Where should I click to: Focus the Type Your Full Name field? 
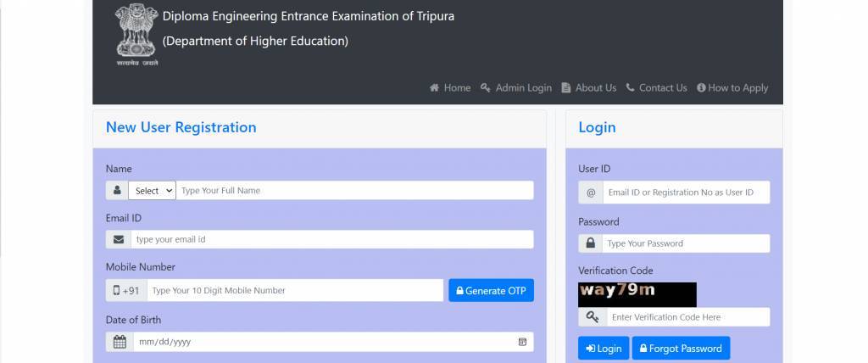click(x=354, y=191)
